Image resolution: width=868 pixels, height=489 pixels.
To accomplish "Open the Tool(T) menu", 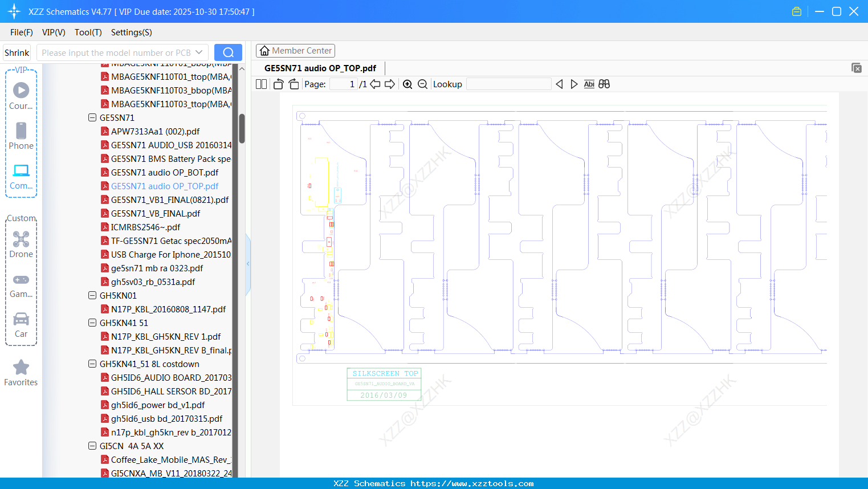I will click(88, 32).
